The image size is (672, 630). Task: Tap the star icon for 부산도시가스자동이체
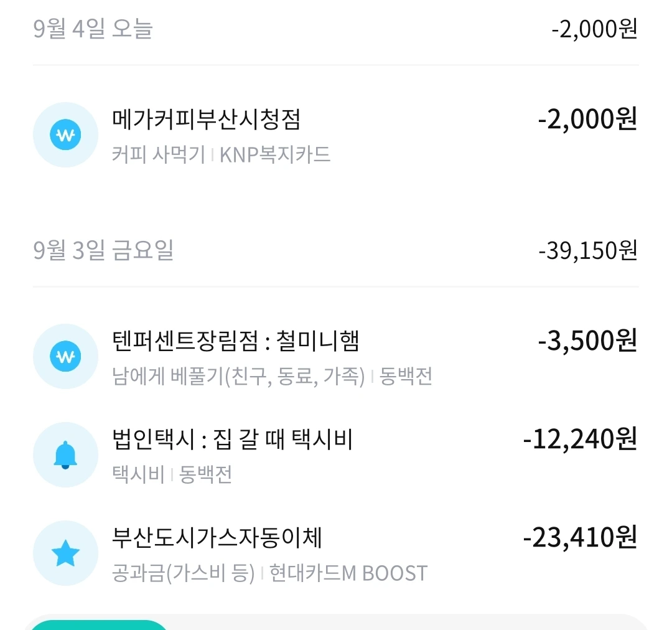[65, 553]
